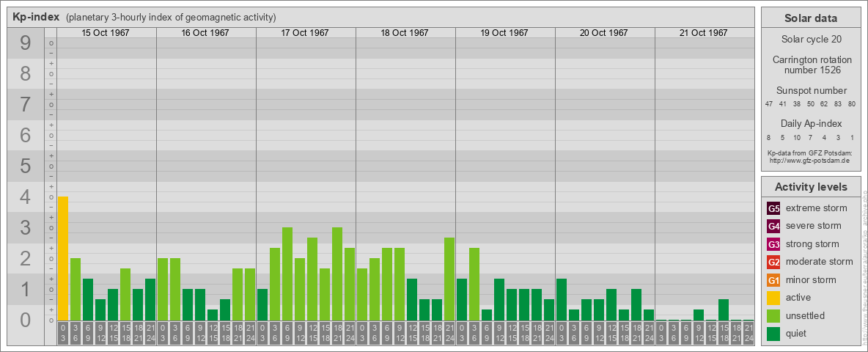Click the Daily Ap-index label
Image resolution: width=868 pixels, height=352 pixels.
(811, 123)
